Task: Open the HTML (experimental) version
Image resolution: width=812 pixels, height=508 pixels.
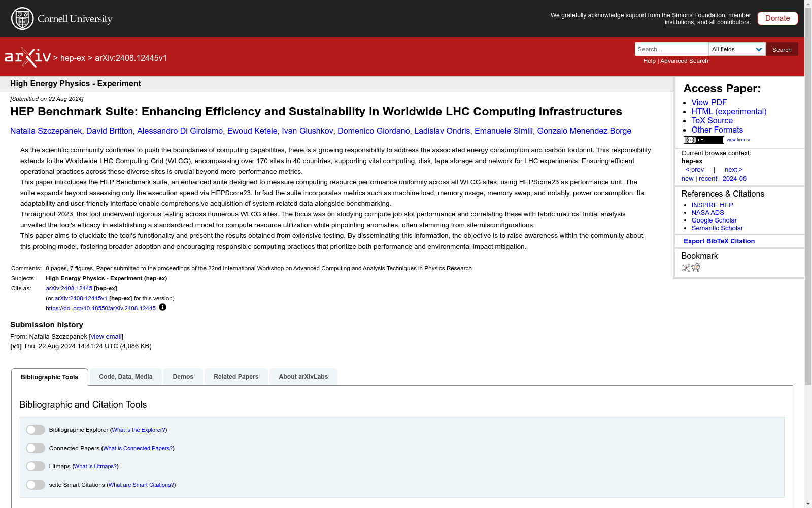Action: click(729, 112)
